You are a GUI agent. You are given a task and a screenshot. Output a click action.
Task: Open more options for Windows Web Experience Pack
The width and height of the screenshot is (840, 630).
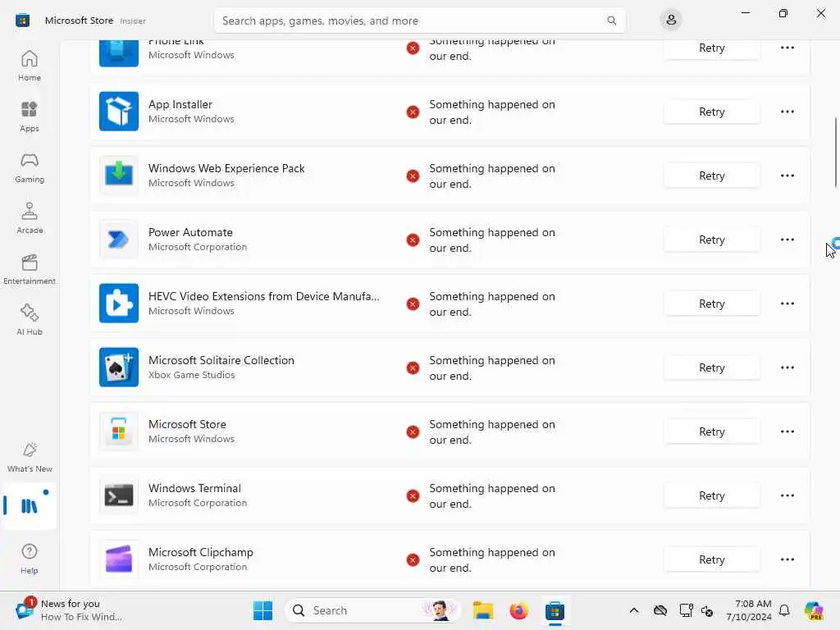[787, 176]
